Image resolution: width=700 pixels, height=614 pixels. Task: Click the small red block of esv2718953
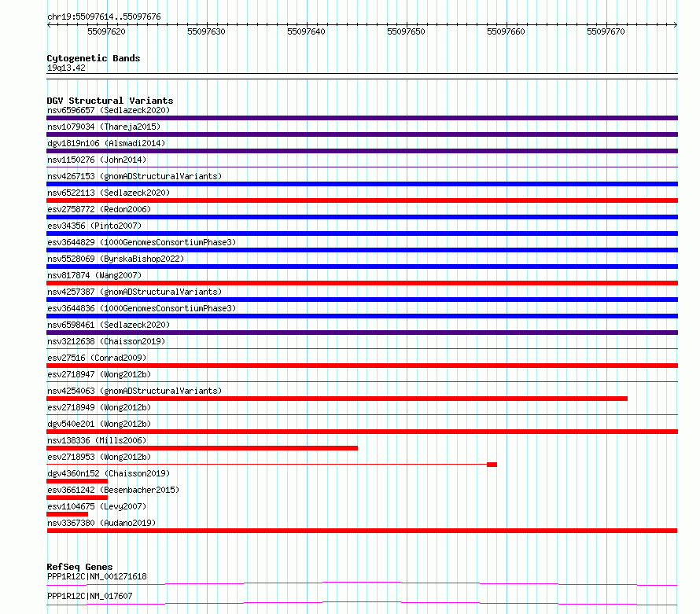point(492,465)
